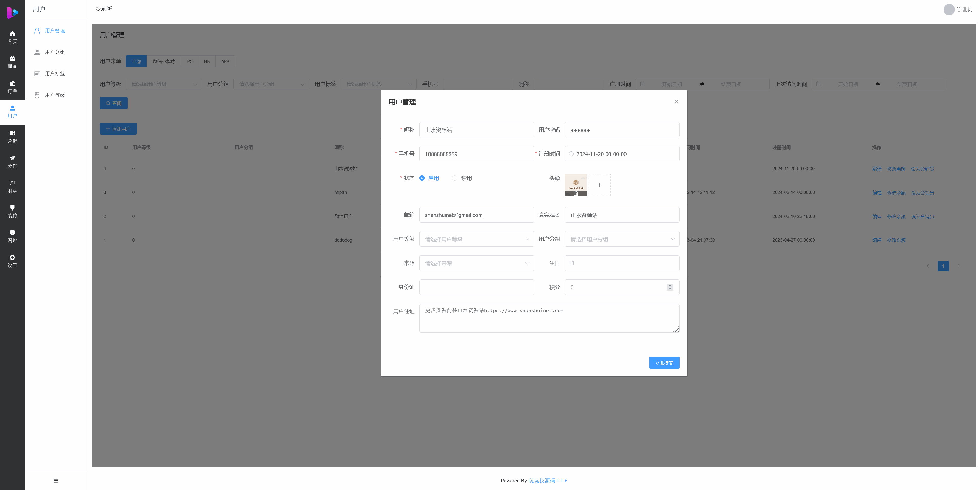The image size is (980, 490).
Task: Open the 来源 source dropdown
Action: coord(476,263)
